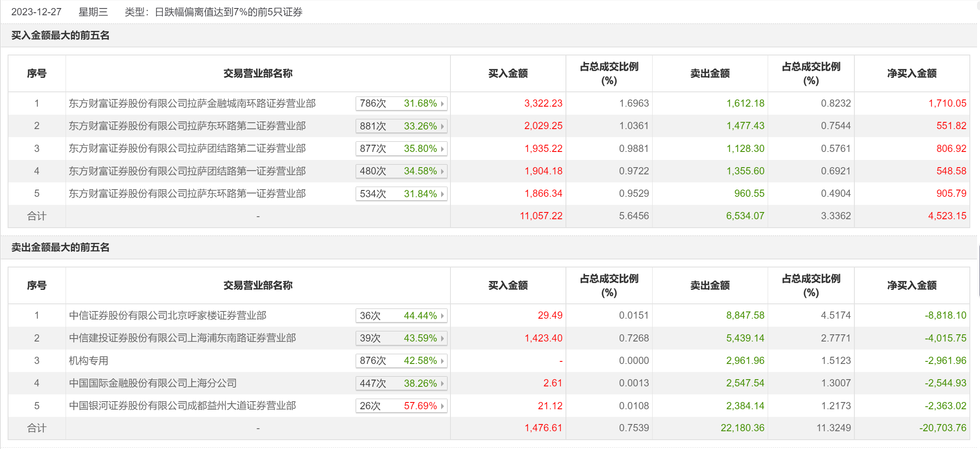
Task: Expand arrow next to 42.58% badge
Action: (x=442, y=361)
